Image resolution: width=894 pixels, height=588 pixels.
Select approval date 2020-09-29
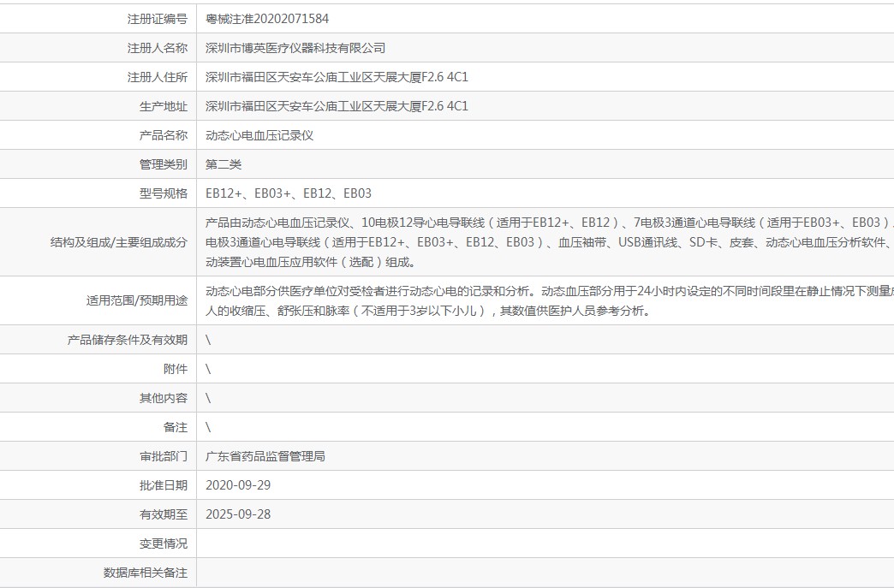(x=238, y=485)
